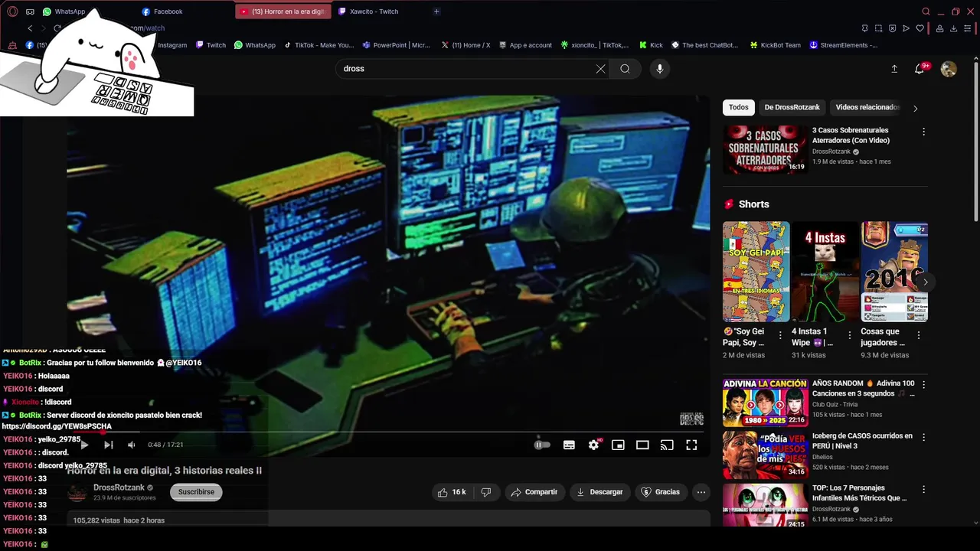Open Opera GX logo menu

(x=12, y=11)
